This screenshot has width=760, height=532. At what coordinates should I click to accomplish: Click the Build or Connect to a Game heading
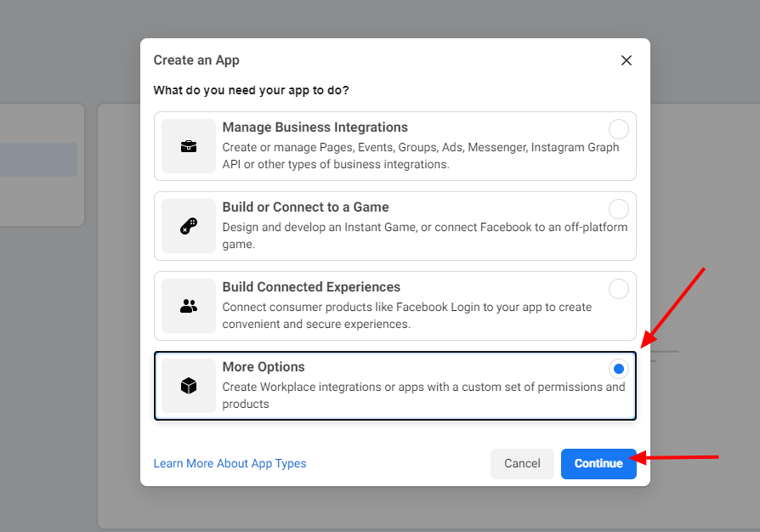[305, 207]
